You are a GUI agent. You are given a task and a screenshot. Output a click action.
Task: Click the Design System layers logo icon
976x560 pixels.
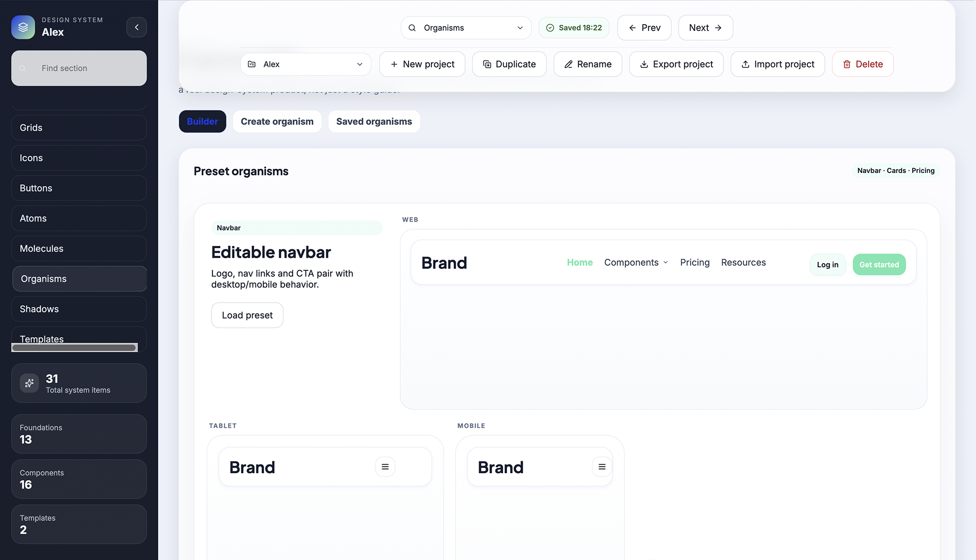coord(23,27)
